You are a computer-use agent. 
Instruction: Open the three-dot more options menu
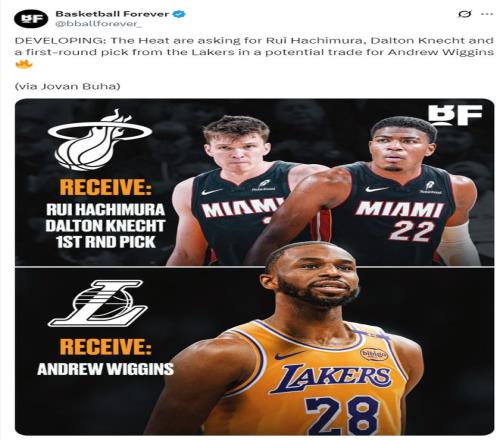coord(487,14)
